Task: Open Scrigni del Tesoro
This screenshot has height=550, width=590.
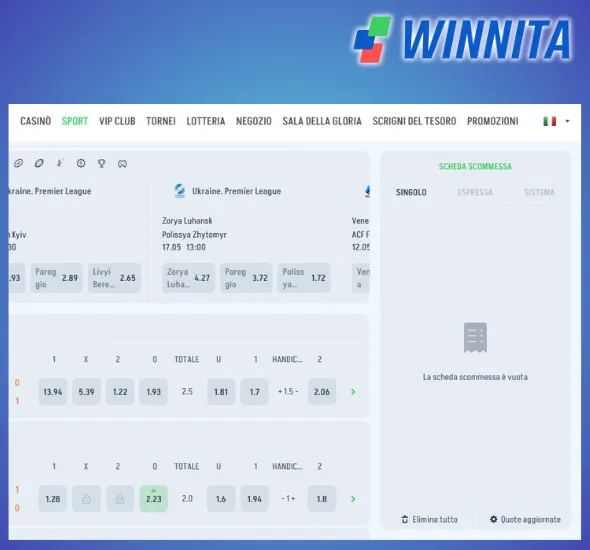Action: coord(414,121)
